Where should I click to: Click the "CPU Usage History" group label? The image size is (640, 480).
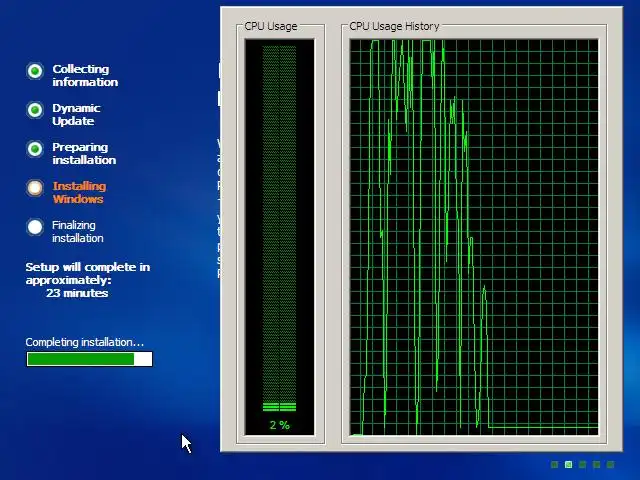pos(394,26)
